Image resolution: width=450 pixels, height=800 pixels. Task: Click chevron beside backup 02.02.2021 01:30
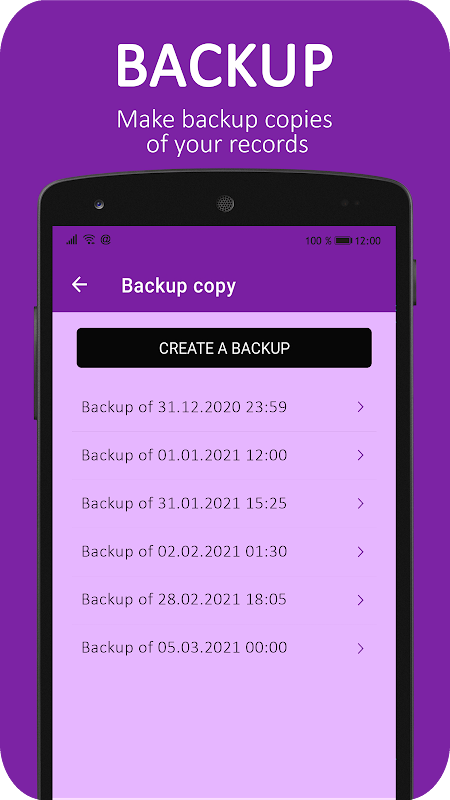[361, 552]
